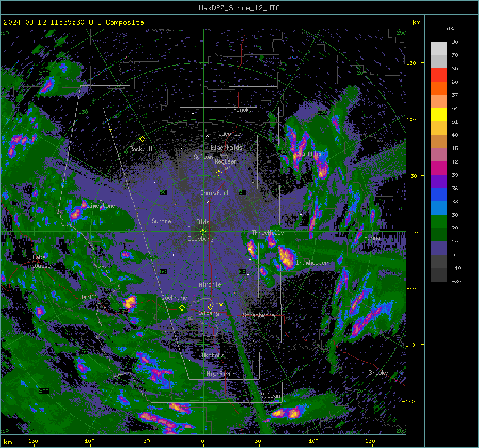The width and height of the screenshot is (479, 448).
Task: Select the bright green 20-30 dBZ swatch
Action: 439,222
